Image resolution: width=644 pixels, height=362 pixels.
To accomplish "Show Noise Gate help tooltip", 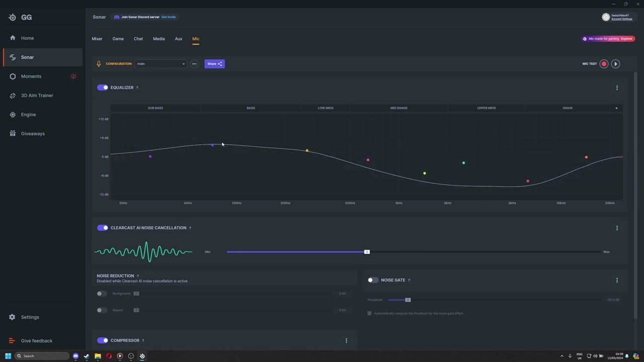I will 409,280.
